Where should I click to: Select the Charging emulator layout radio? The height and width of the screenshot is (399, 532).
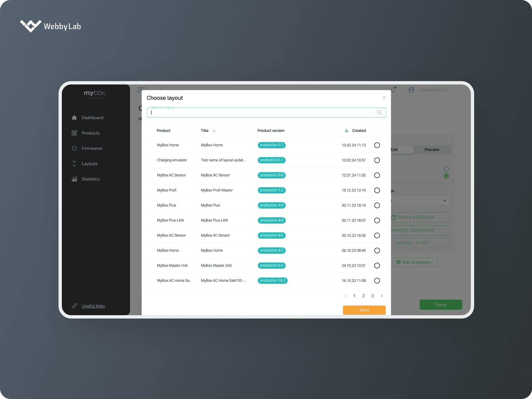377,160
